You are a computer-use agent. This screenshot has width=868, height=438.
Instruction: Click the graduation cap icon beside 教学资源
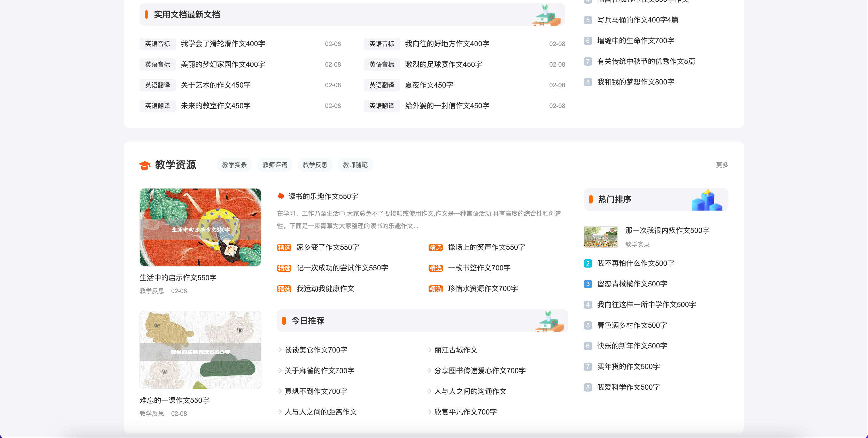(145, 166)
